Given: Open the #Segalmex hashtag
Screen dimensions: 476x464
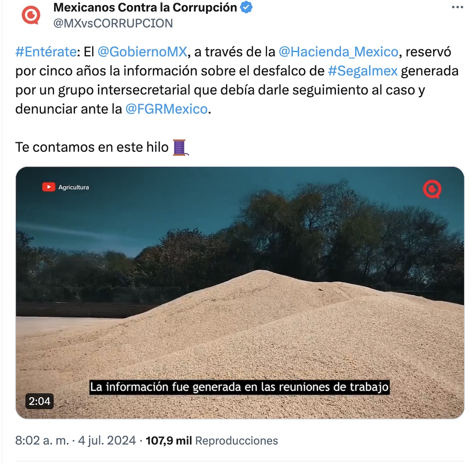Looking at the screenshot, I should click(x=363, y=71).
